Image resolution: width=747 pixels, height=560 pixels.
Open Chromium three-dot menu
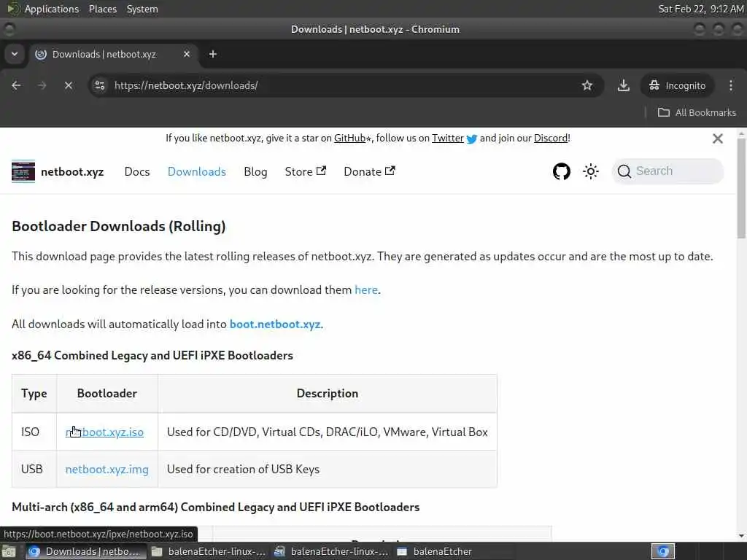coord(731,85)
